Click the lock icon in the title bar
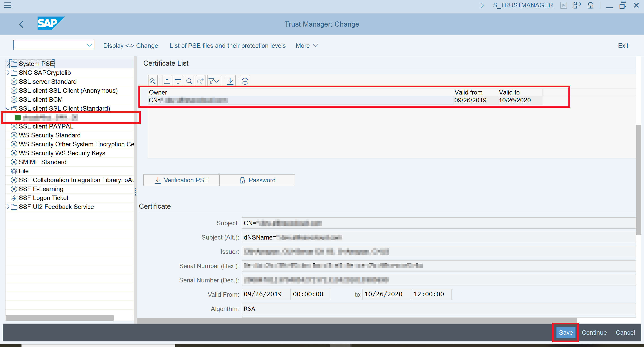The width and height of the screenshot is (644, 347). 590,5
